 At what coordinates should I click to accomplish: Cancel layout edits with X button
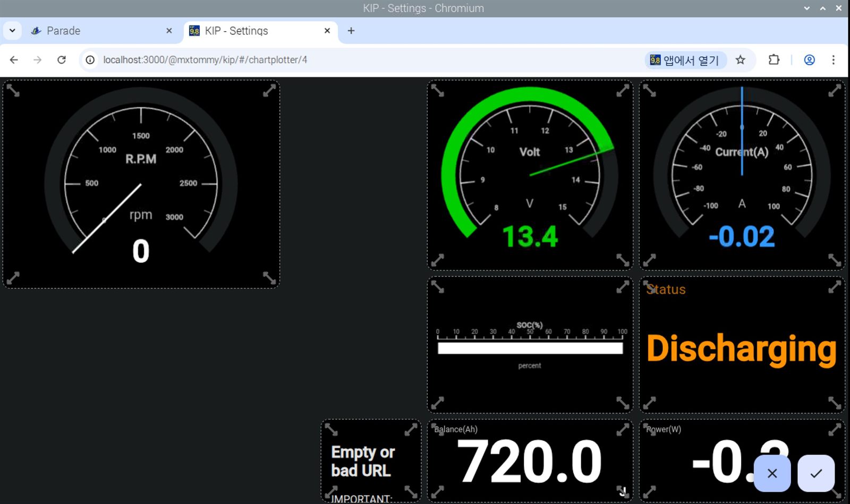[x=772, y=473]
